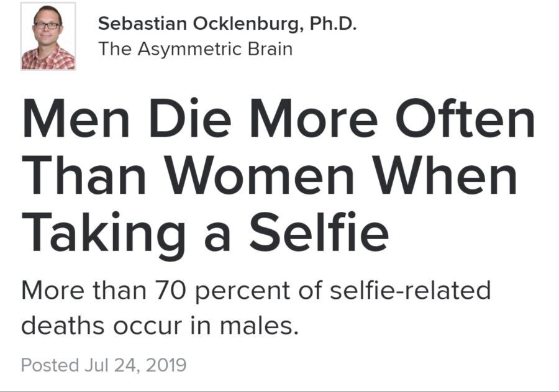Click the word "deaths" in subtitle
The width and height of the screenshot is (559, 392).
(x=63, y=324)
